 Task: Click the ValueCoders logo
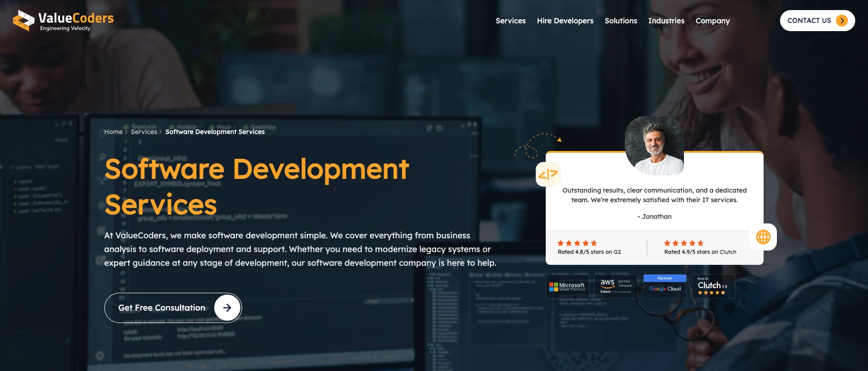[63, 21]
